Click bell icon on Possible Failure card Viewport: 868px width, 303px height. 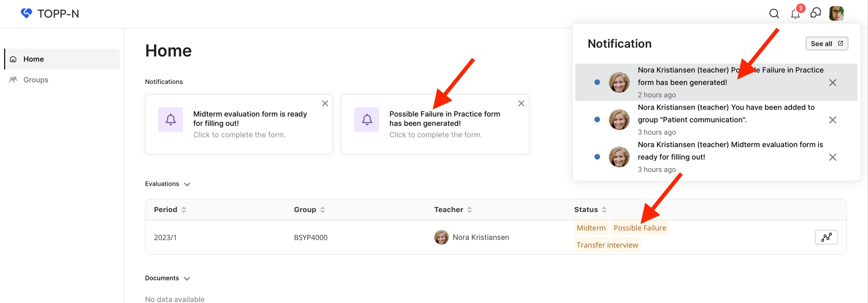(367, 119)
